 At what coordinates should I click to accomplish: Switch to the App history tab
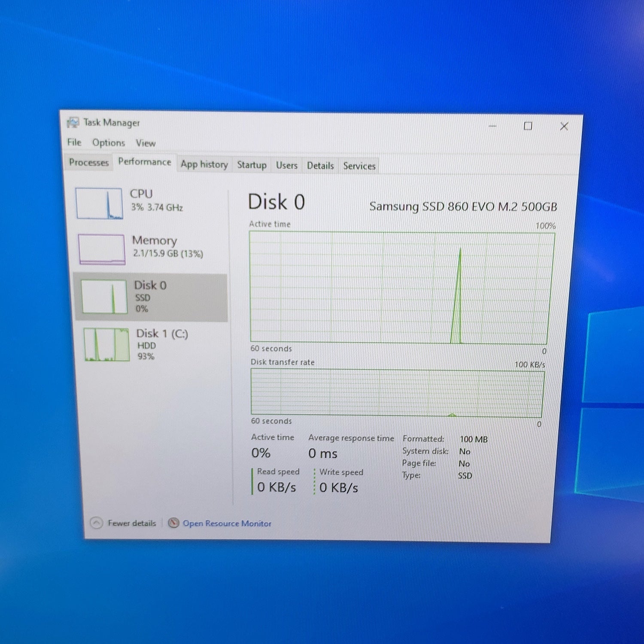204,164
